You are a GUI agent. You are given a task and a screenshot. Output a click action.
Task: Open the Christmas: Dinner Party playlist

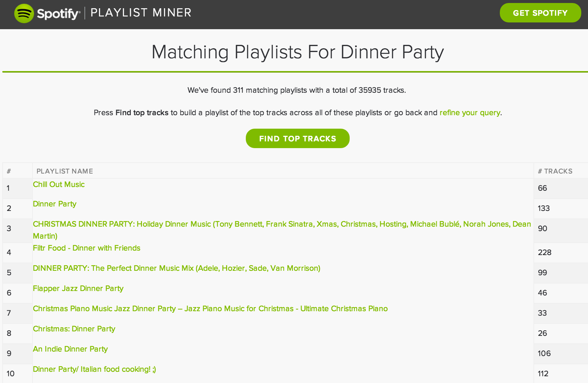point(74,329)
